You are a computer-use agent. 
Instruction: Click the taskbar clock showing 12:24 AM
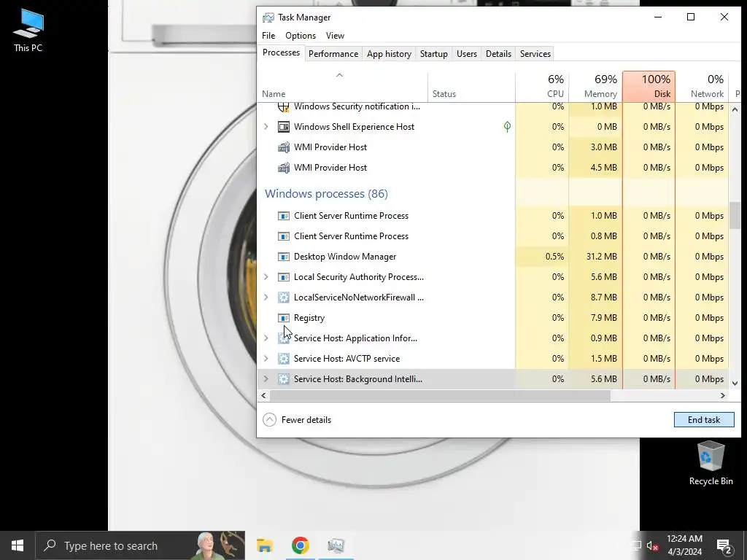click(684, 545)
